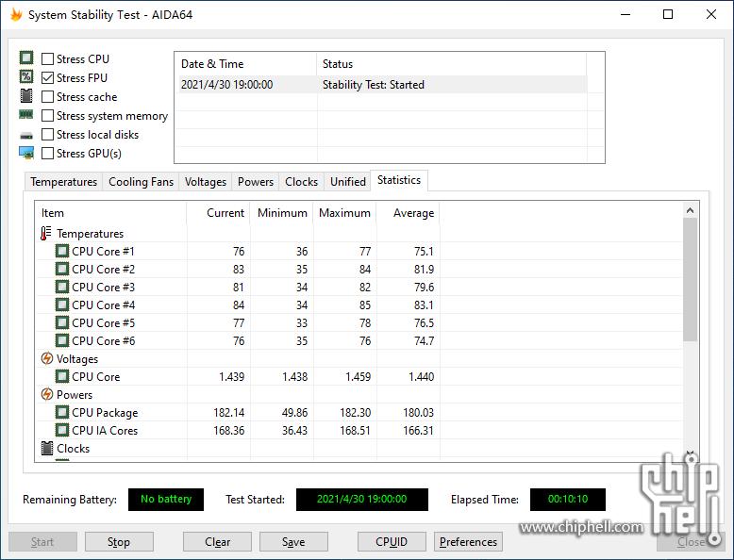Click the monitor icon beside Stress GPU(s)
Viewport: 734px width, 560px height.
(26, 153)
